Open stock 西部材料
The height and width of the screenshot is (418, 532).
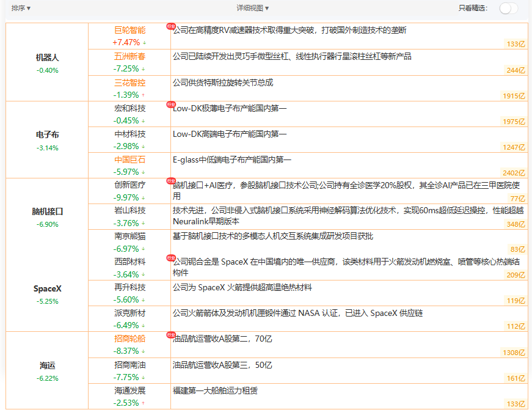[x=129, y=262]
